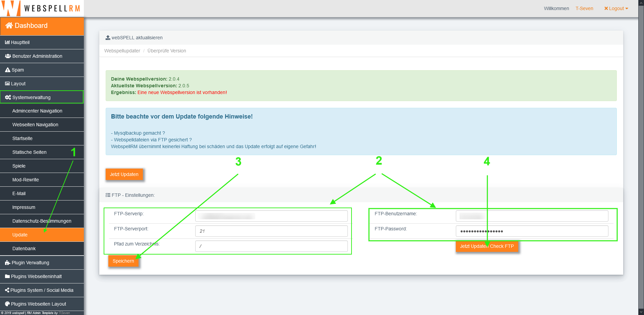Select the Update submenu item
This screenshot has height=315, width=644.
(x=42, y=235)
